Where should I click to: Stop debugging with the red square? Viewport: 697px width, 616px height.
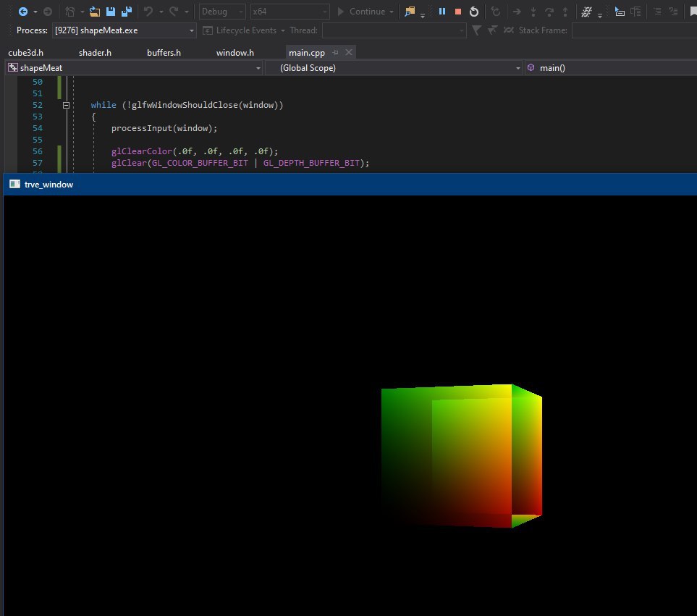click(x=457, y=12)
